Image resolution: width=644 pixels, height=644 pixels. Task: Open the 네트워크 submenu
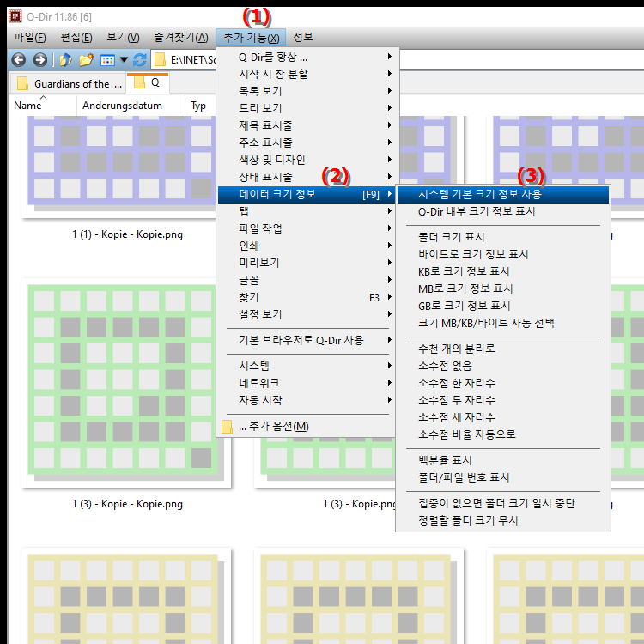point(307,383)
